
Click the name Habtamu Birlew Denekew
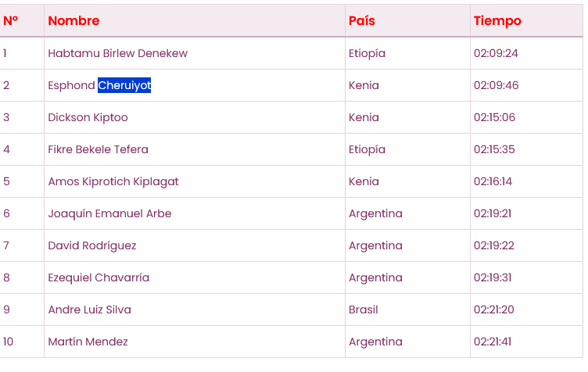pyautogui.click(x=117, y=53)
